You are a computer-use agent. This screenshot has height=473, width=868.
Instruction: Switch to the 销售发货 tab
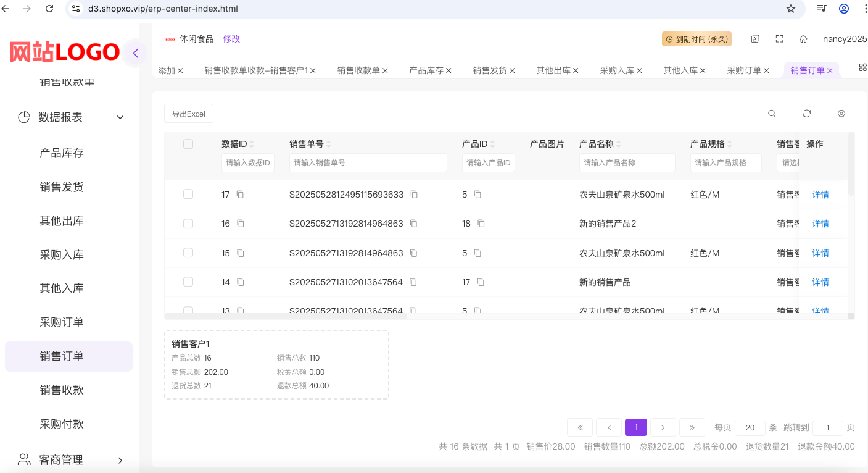490,70
